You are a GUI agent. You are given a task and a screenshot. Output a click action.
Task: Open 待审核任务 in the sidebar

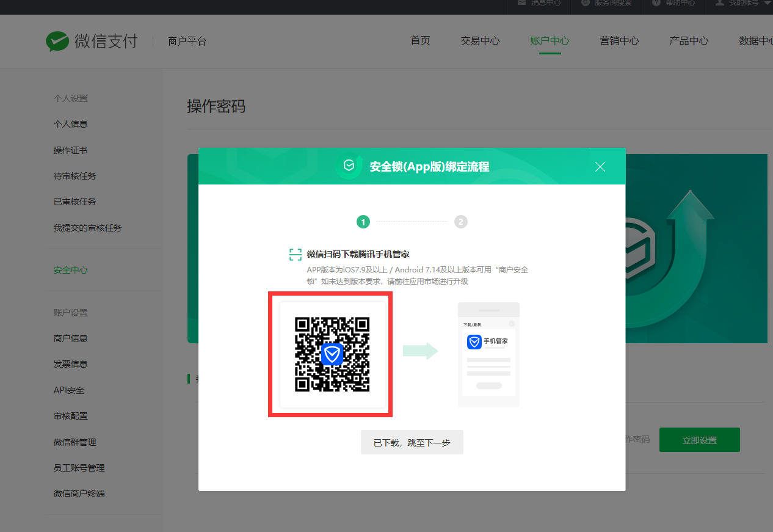pos(74,176)
